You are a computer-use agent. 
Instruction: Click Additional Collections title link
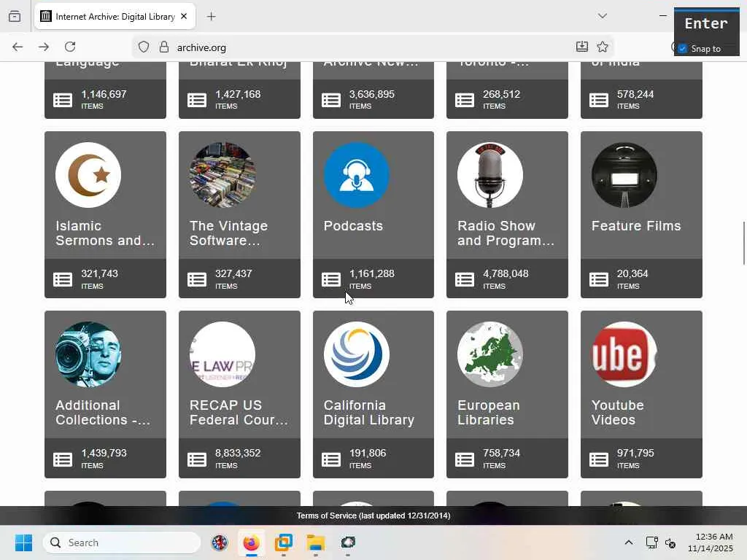click(x=103, y=413)
